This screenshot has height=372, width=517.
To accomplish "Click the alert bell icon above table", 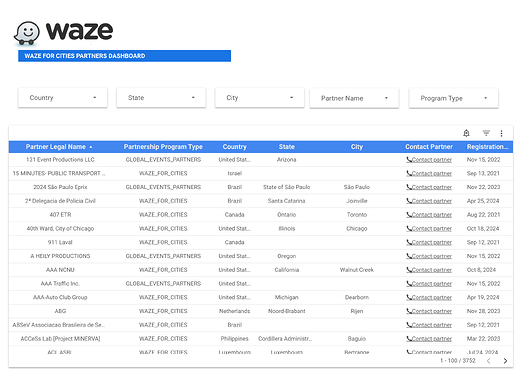I will 466,133.
